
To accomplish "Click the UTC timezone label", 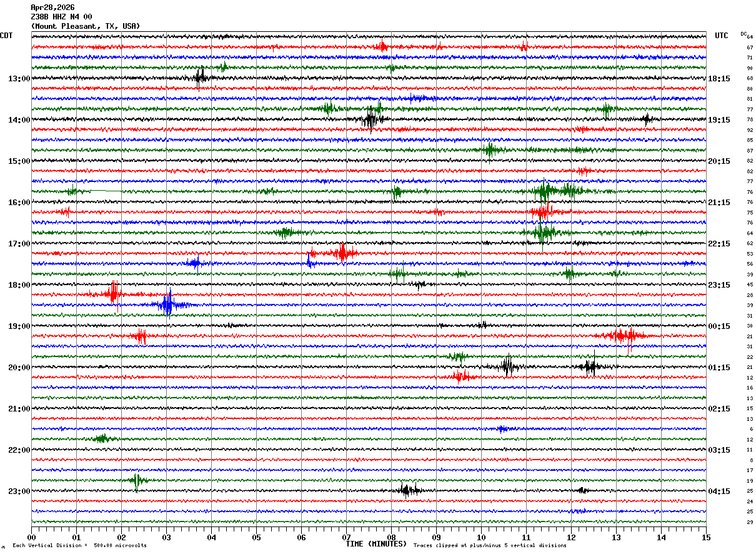I will pos(722,36).
